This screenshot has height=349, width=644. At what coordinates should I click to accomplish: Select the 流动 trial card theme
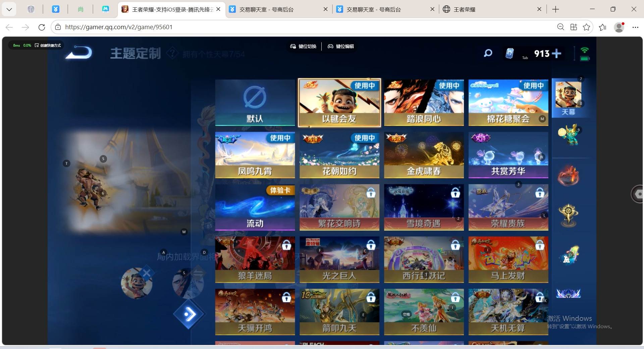click(255, 207)
